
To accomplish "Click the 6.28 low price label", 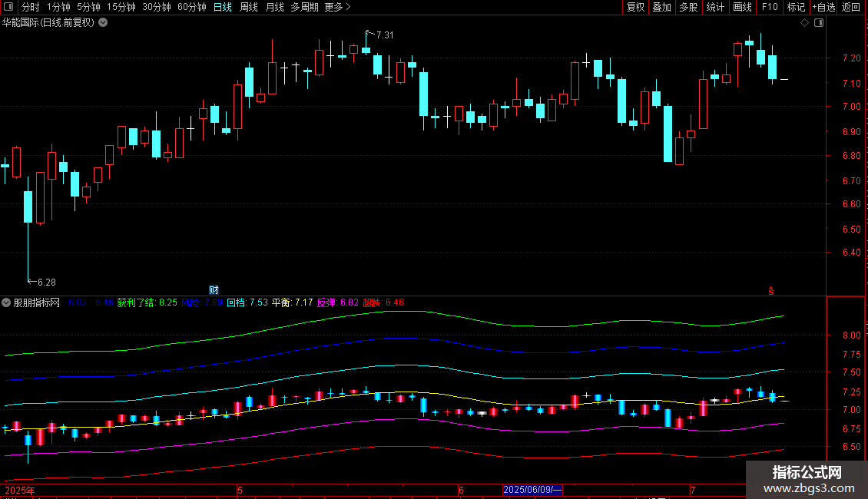I will pos(47,283).
